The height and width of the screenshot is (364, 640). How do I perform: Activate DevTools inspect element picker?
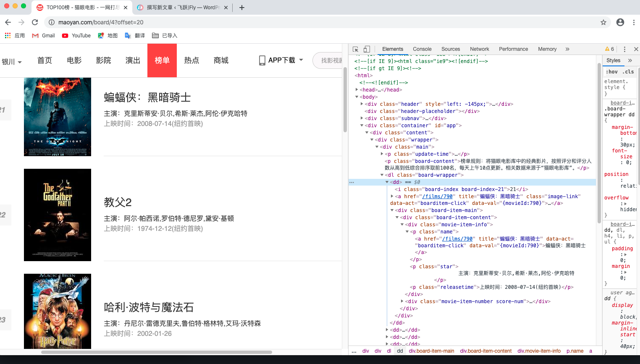click(x=356, y=49)
